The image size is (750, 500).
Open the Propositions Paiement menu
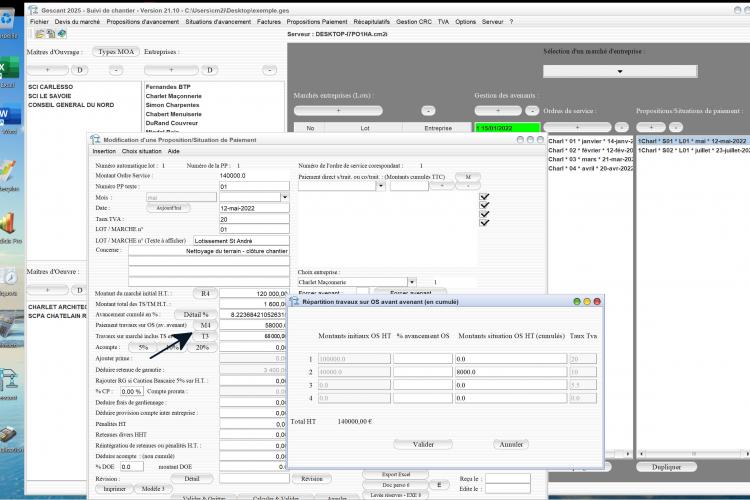(x=317, y=22)
